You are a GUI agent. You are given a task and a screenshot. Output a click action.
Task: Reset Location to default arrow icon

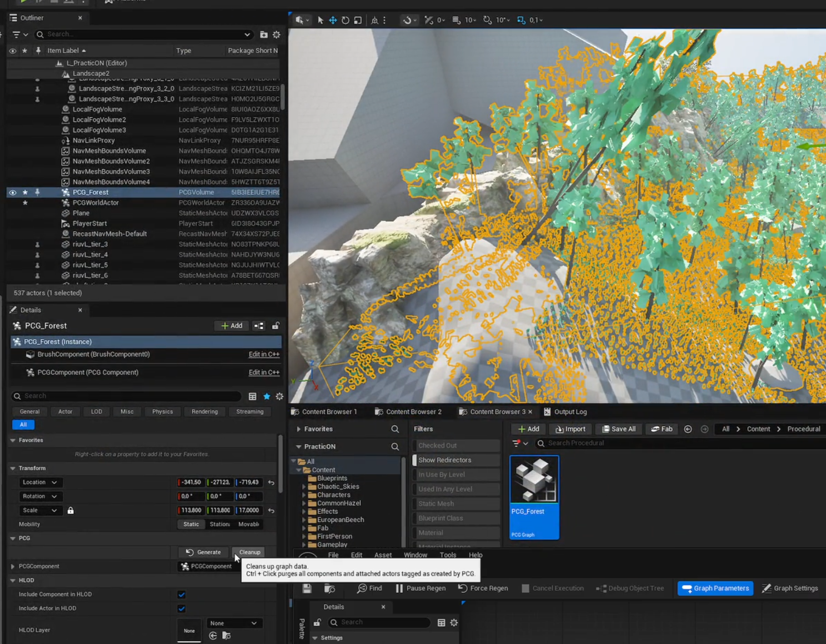point(271,482)
